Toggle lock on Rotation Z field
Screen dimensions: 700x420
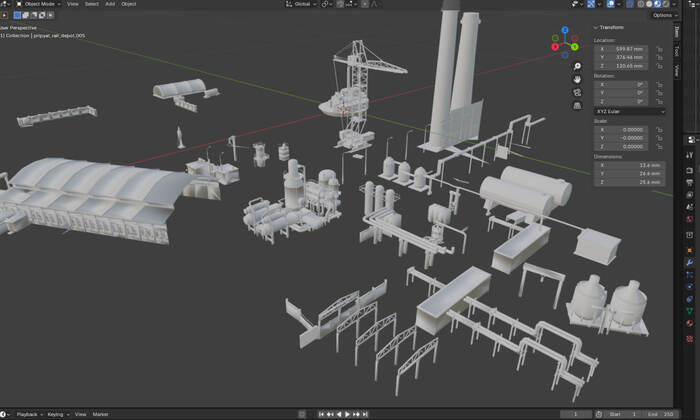coord(659,102)
